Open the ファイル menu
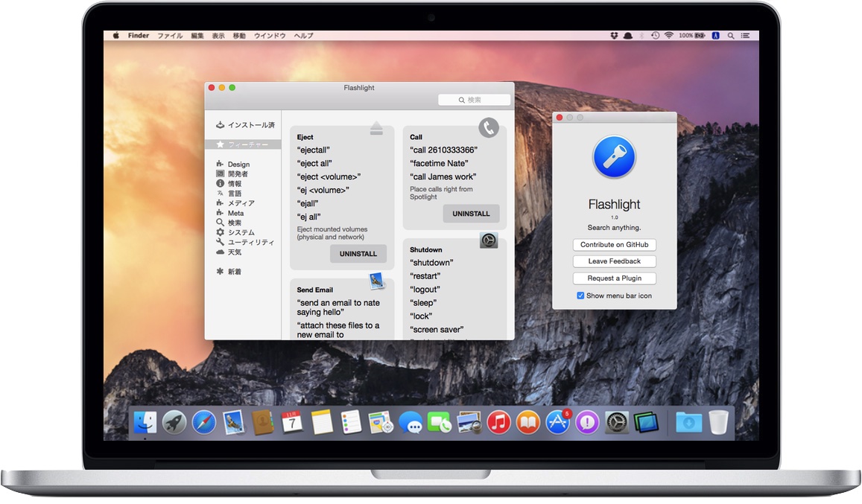This screenshot has width=862, height=504. pos(170,36)
